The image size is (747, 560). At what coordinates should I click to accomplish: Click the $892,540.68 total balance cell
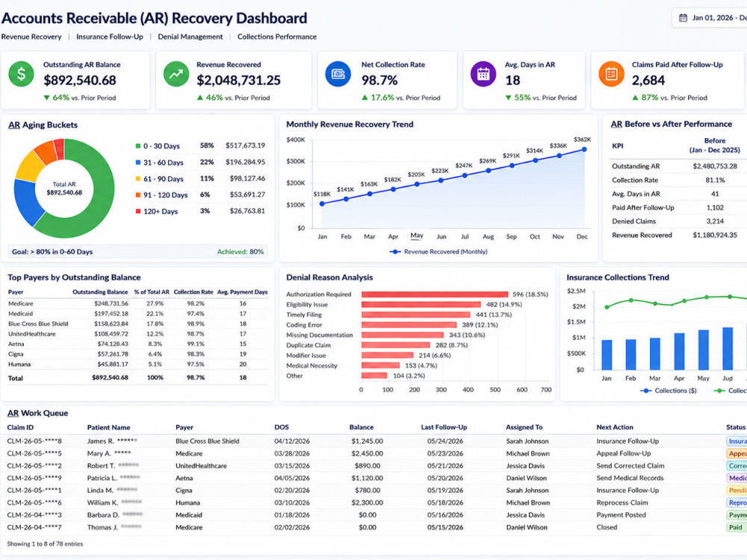[x=110, y=378]
